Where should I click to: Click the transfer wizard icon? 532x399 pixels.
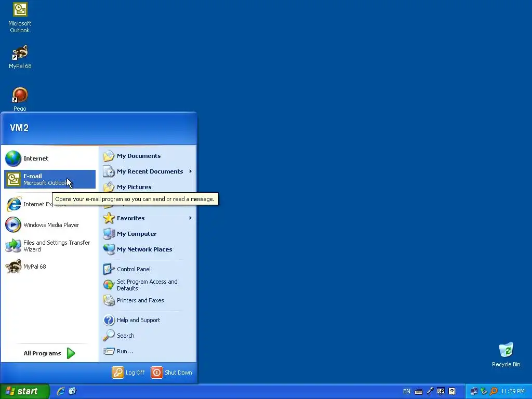(x=13, y=246)
